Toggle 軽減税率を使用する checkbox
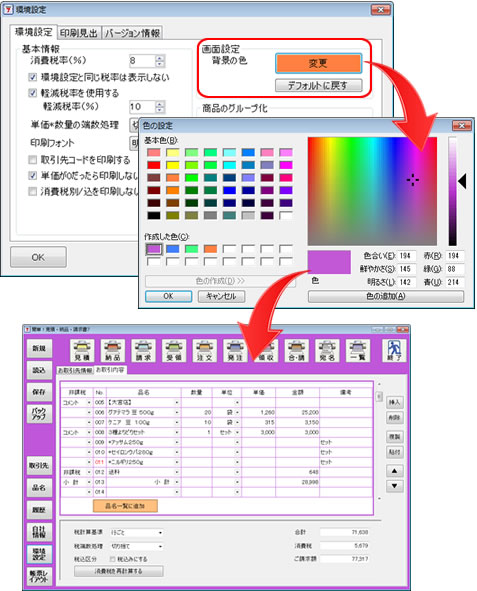This screenshot has width=477, height=591. point(33,93)
